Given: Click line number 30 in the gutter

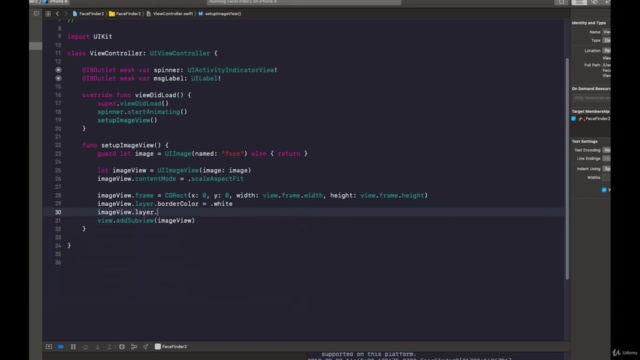Looking at the screenshot, I should (58, 212).
